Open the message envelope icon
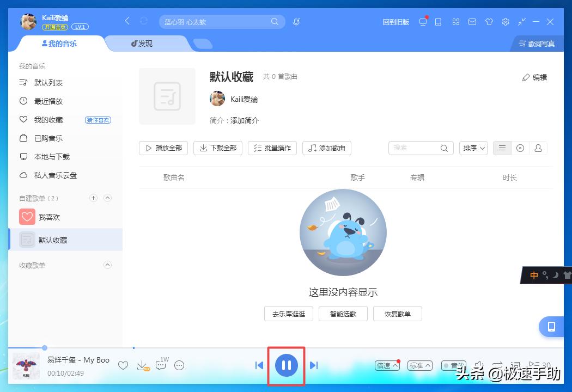Viewport: 572px width, 392px height. tap(472, 22)
